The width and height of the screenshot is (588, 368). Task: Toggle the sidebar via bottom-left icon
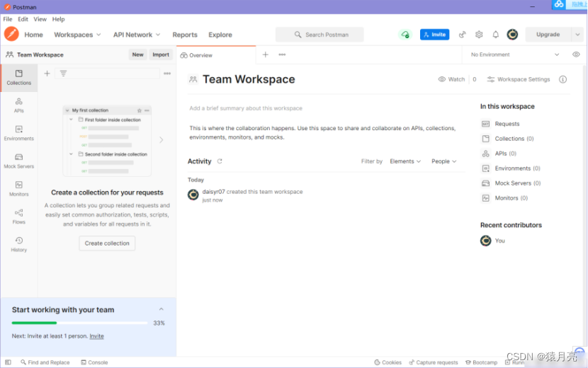click(8, 362)
